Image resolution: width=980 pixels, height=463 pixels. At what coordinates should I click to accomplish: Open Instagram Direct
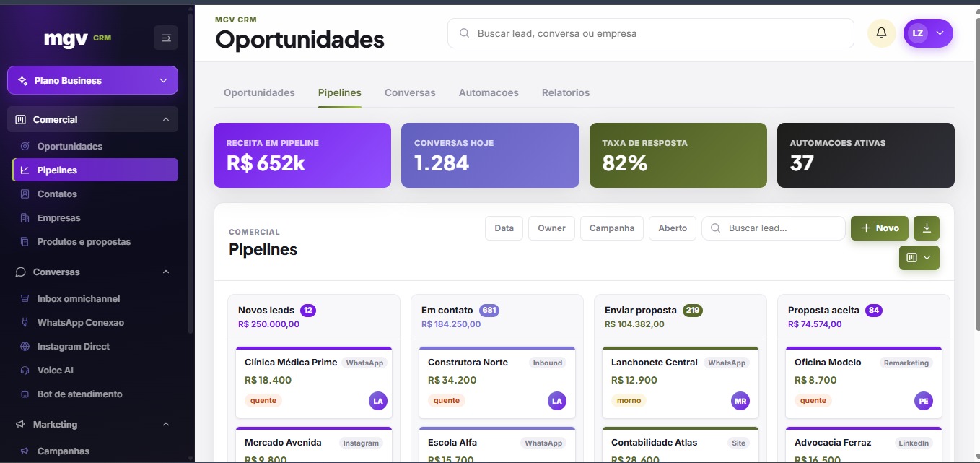point(95,346)
